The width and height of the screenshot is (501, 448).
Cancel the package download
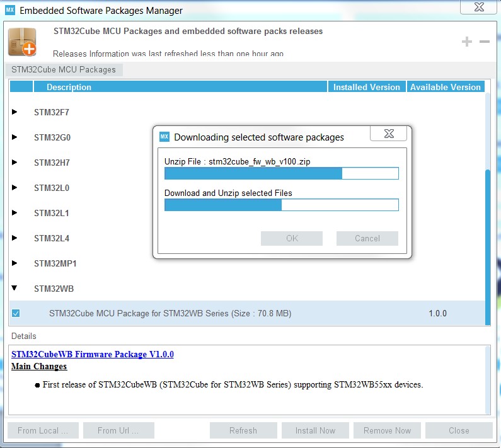(x=367, y=238)
